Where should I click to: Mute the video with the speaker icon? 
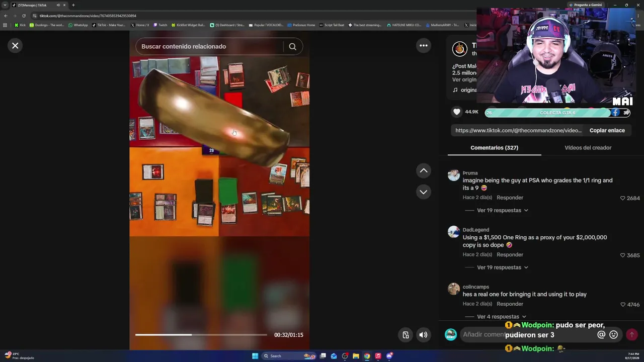click(424, 335)
